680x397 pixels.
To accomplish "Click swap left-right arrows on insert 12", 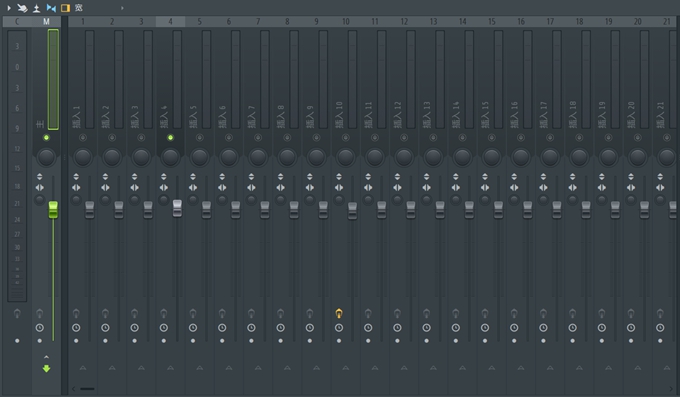I will click(x=397, y=187).
